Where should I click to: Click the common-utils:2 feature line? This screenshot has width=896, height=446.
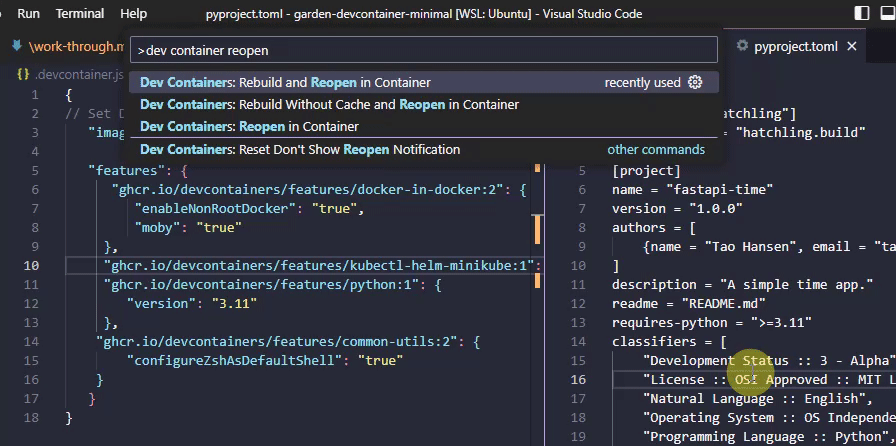click(x=287, y=341)
